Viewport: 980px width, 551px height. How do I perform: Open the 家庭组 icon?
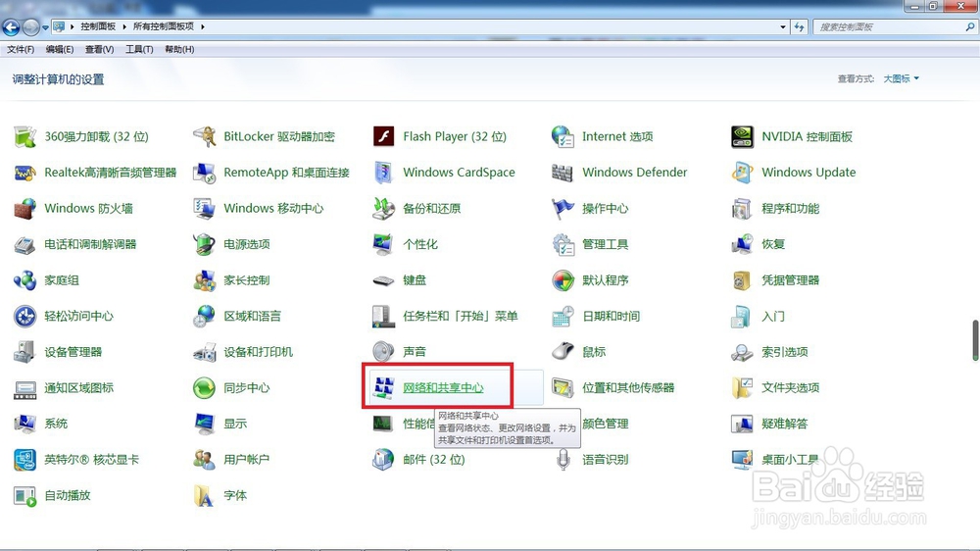[x=25, y=280]
